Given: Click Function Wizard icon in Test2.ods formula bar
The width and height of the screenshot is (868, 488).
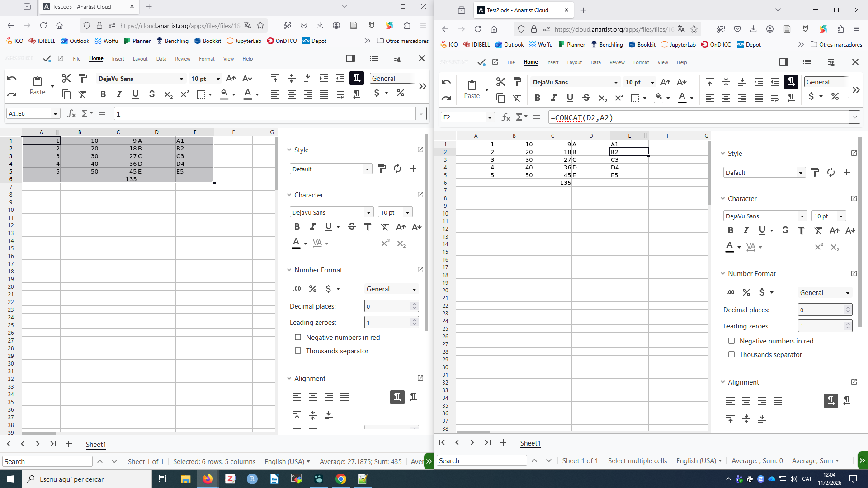Looking at the screenshot, I should (506, 117).
